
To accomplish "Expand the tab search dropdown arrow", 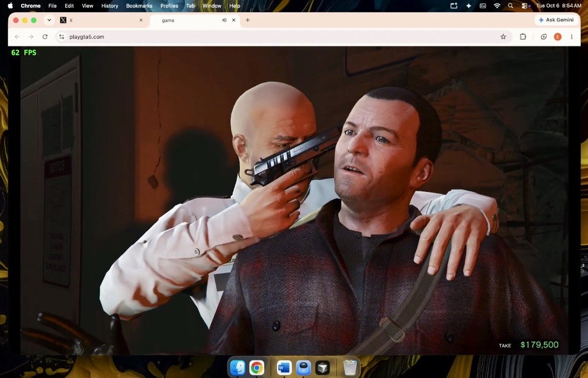I will [49, 20].
